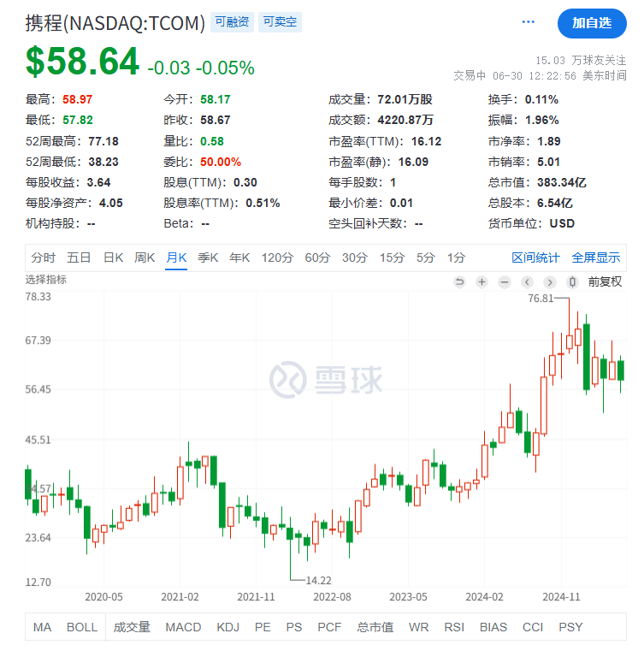Click the chart reset/undo icon
644x651 pixels.
pyautogui.click(x=459, y=282)
